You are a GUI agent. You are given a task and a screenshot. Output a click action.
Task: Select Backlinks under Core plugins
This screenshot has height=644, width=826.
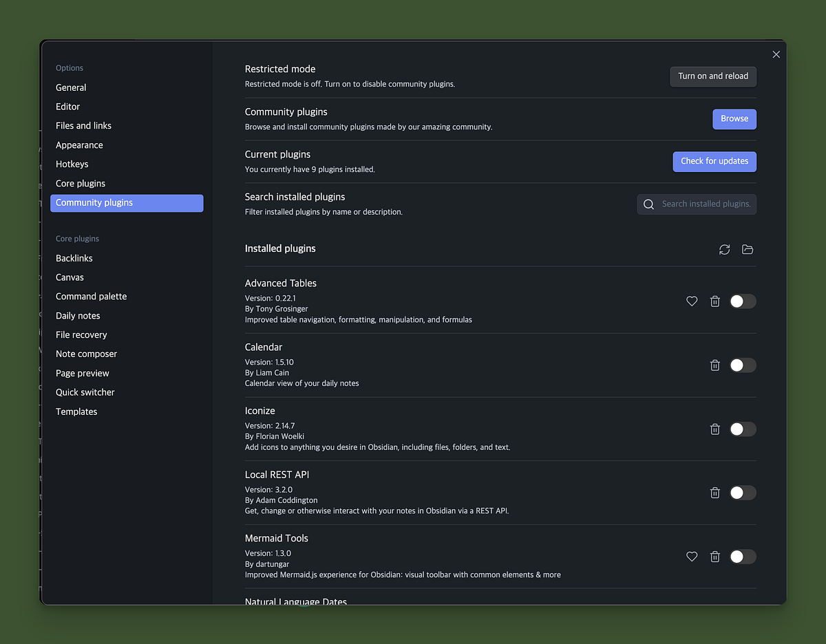pyautogui.click(x=74, y=258)
